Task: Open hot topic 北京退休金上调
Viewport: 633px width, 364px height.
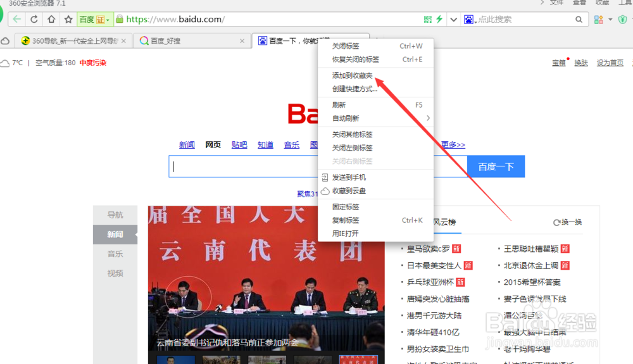Action: (x=531, y=265)
